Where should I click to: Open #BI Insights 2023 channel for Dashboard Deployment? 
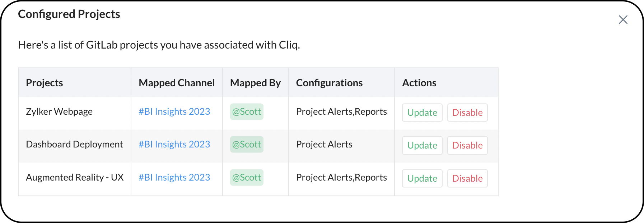pos(174,144)
